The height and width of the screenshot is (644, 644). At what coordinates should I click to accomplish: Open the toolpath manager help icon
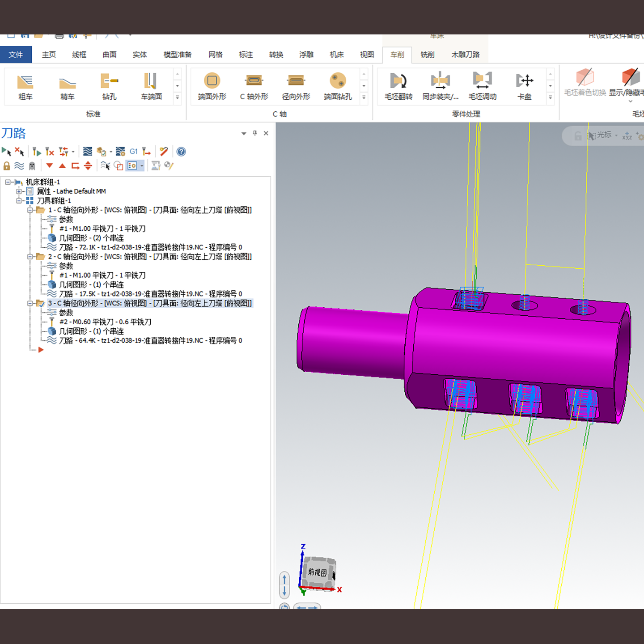click(181, 152)
